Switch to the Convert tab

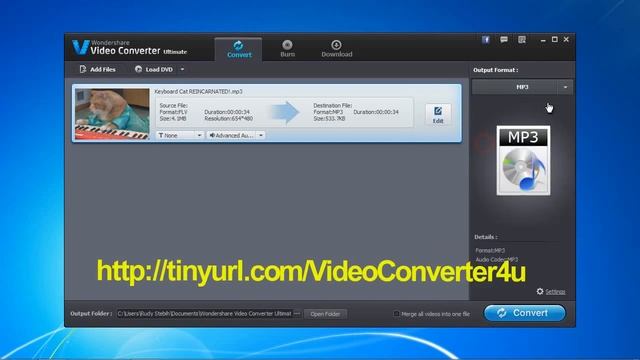click(239, 49)
